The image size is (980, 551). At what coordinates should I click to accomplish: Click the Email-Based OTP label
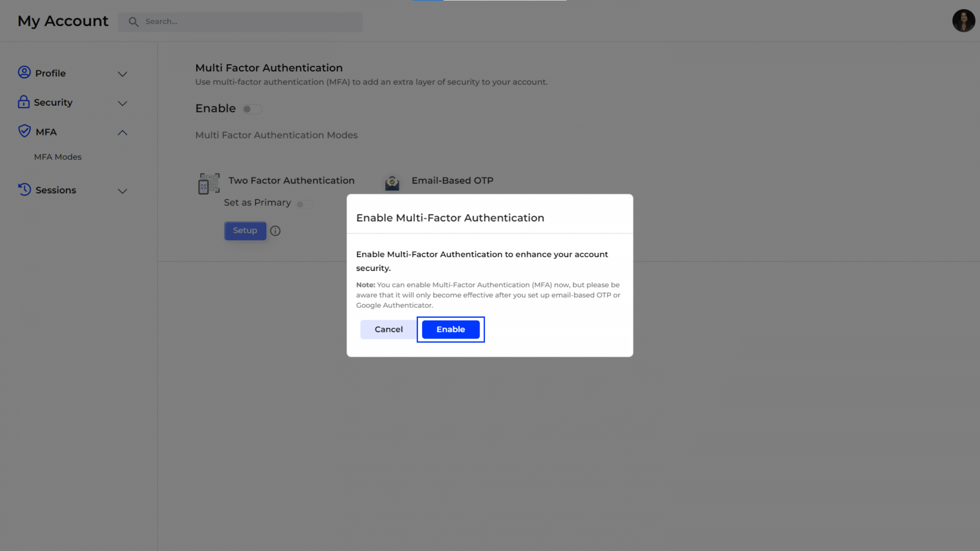click(452, 180)
